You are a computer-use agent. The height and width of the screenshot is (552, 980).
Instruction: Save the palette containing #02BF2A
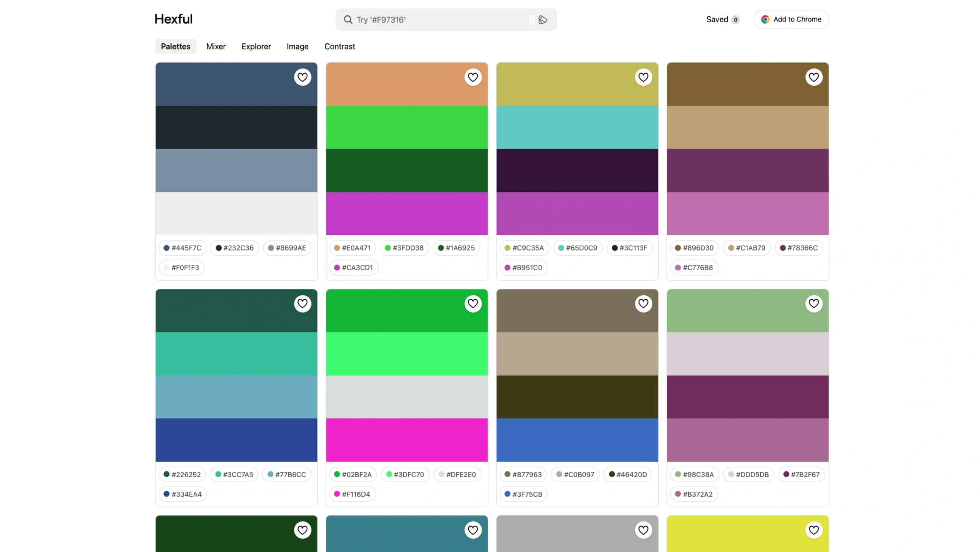[473, 304]
